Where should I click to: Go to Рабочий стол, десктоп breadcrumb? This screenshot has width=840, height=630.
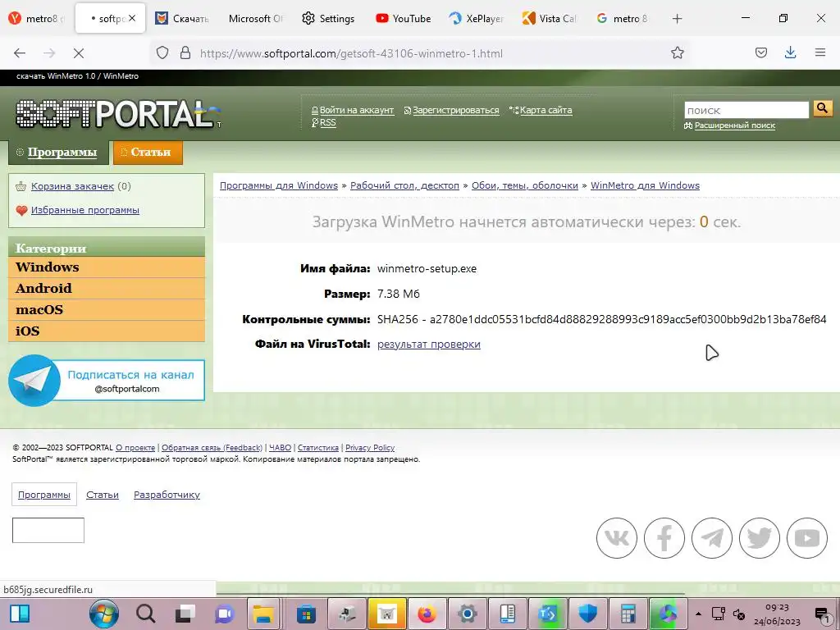pyautogui.click(x=404, y=185)
